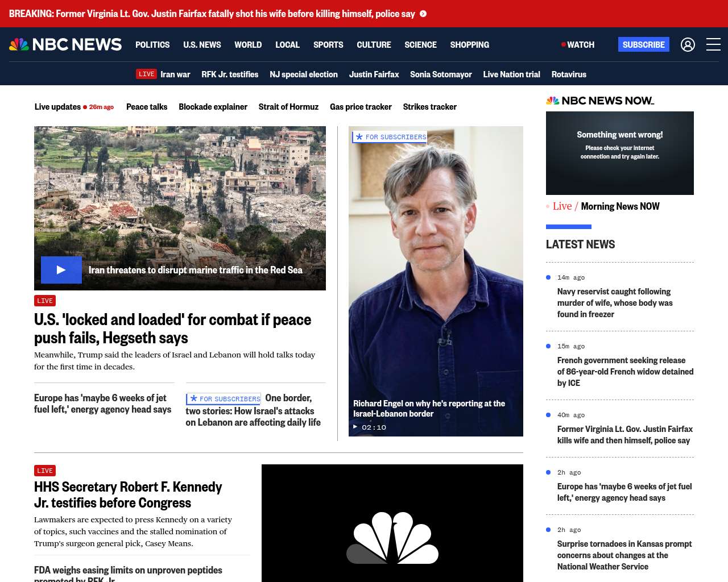The image size is (728, 582).
Task: Open the hamburger menu icon
Action: [713, 44]
